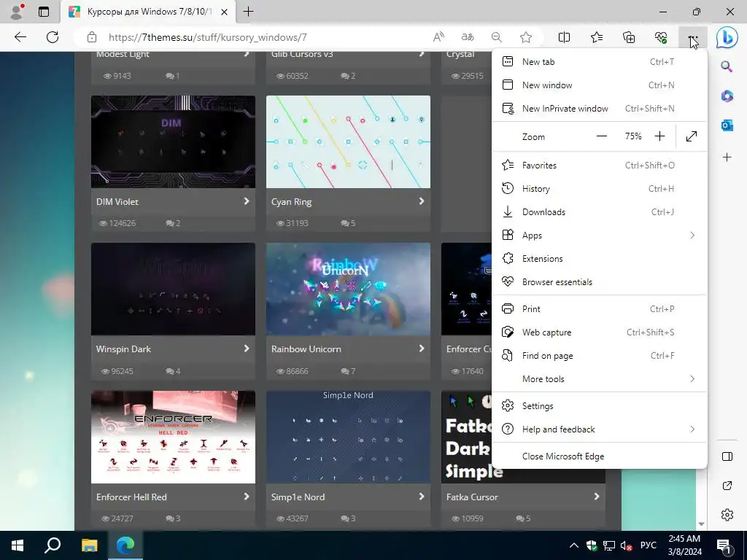Open the Rainbow Unicorn thumbnail

[348, 289]
